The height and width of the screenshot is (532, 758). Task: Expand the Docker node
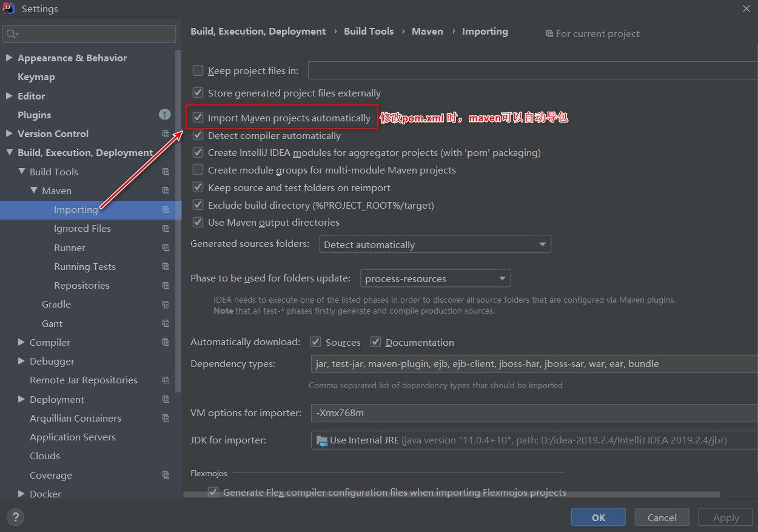pos(21,494)
